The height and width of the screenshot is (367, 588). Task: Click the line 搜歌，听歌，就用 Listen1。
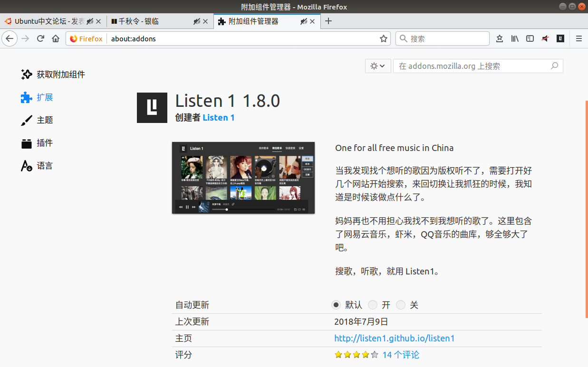387,272
